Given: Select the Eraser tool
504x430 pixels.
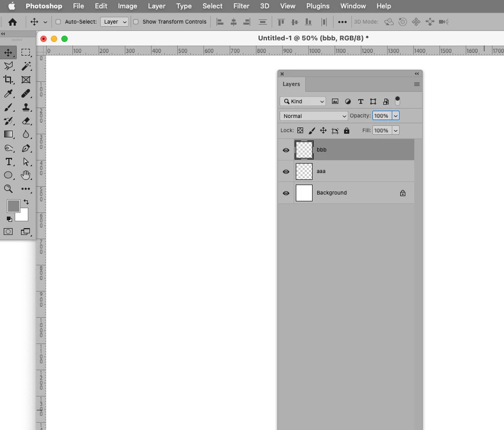Looking at the screenshot, I should (26, 121).
